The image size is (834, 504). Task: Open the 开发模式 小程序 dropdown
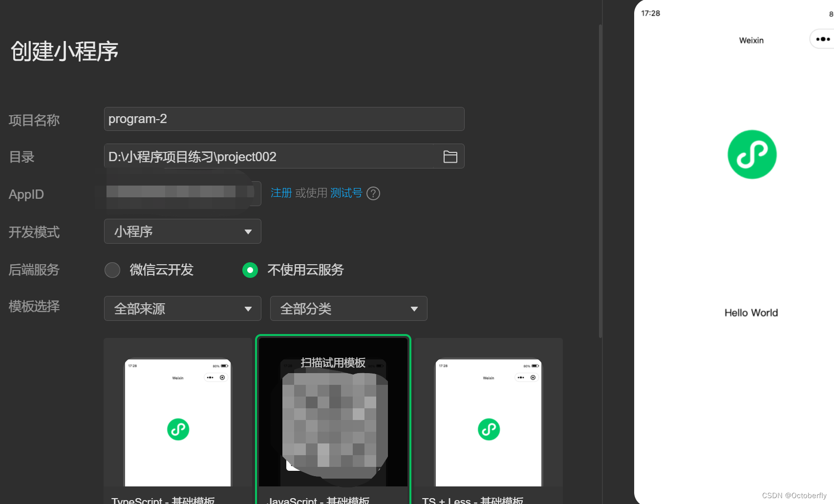(183, 231)
